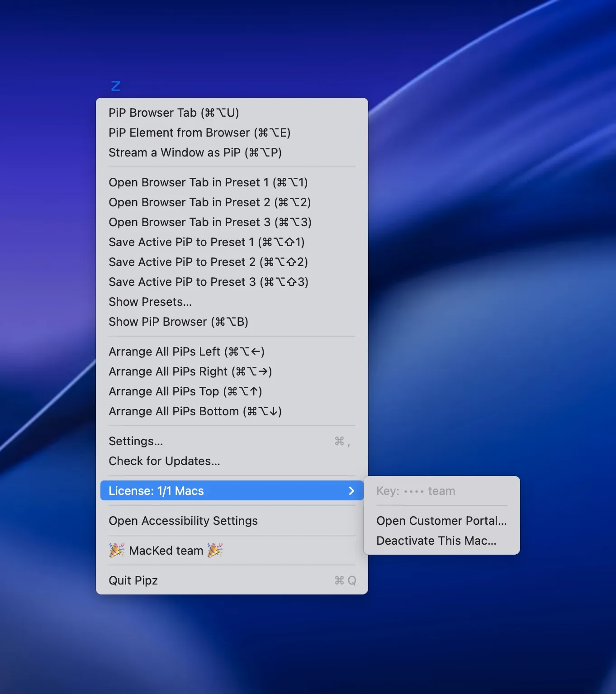Select PiP Element from Browser
Viewport: 616px width, 694px height.
click(232, 133)
